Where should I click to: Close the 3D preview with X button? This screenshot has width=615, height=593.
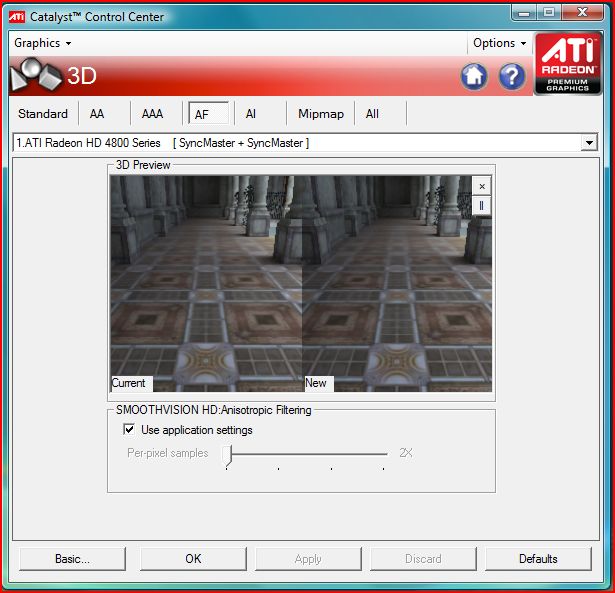pyautogui.click(x=482, y=186)
